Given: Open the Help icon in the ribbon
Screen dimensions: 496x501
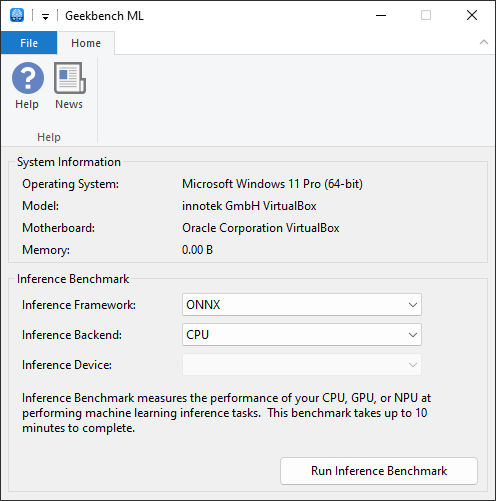Looking at the screenshot, I should pos(28,86).
